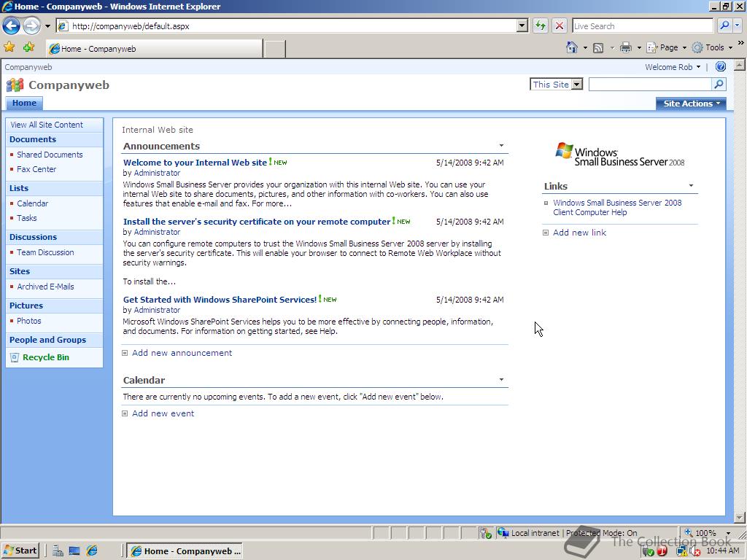Image resolution: width=747 pixels, height=560 pixels.
Task: Click the Show Desktop quick launch icon
Action: pyautogui.click(x=74, y=551)
